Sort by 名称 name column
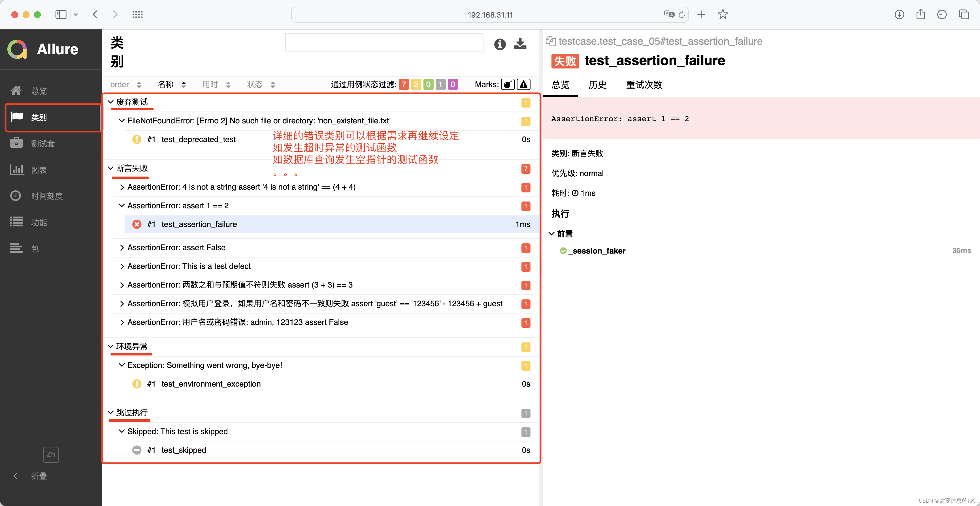980x506 pixels. click(x=172, y=84)
